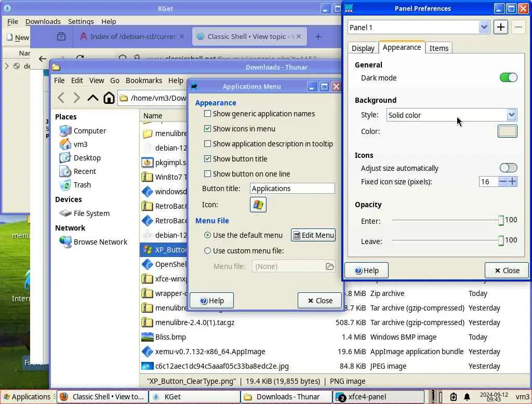The height and width of the screenshot is (404, 532).
Task: Click the Button title text field
Action: click(x=292, y=188)
